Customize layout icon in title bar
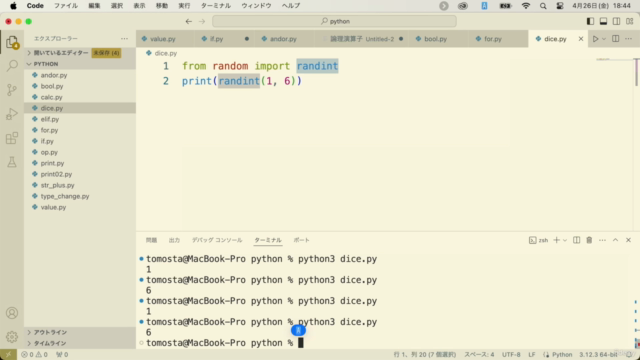 pos(630,21)
